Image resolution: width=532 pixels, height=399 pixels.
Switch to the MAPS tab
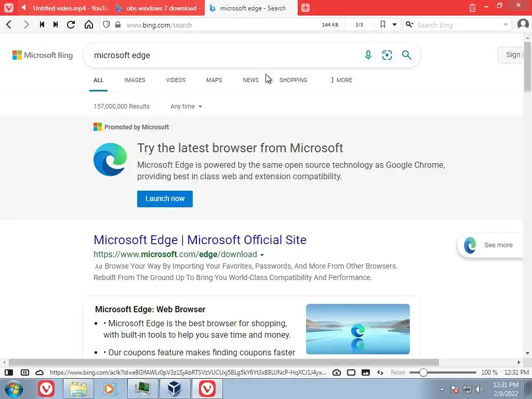tap(214, 80)
